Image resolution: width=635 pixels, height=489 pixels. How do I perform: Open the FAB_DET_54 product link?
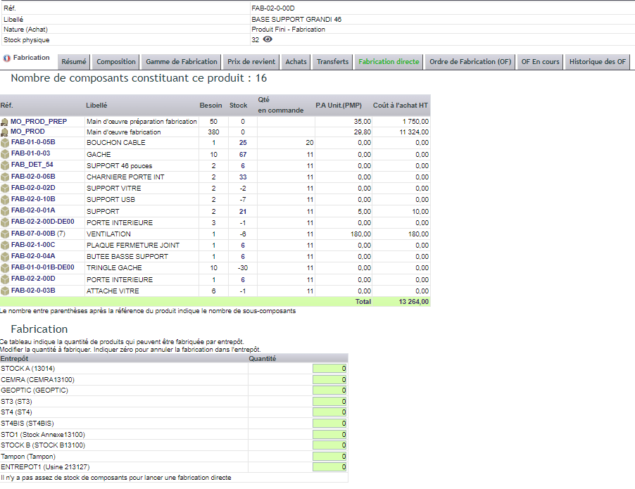pos(32,164)
